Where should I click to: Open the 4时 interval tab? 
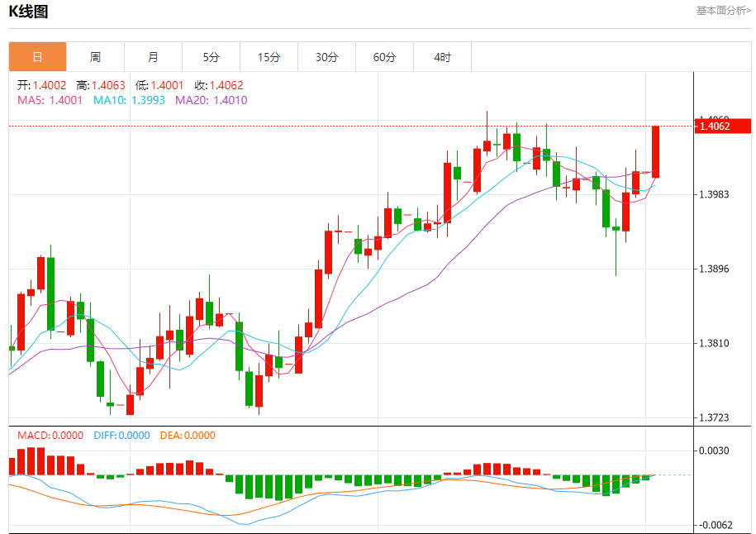click(x=443, y=57)
